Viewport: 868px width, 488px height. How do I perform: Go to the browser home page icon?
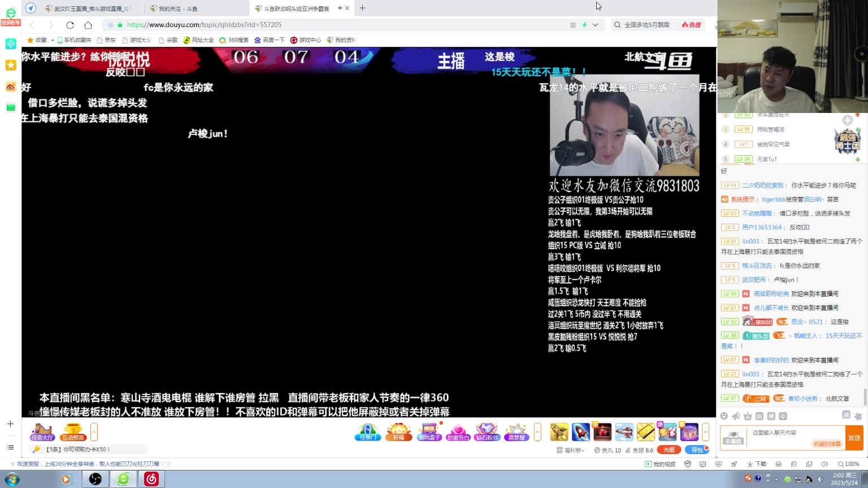point(88,25)
